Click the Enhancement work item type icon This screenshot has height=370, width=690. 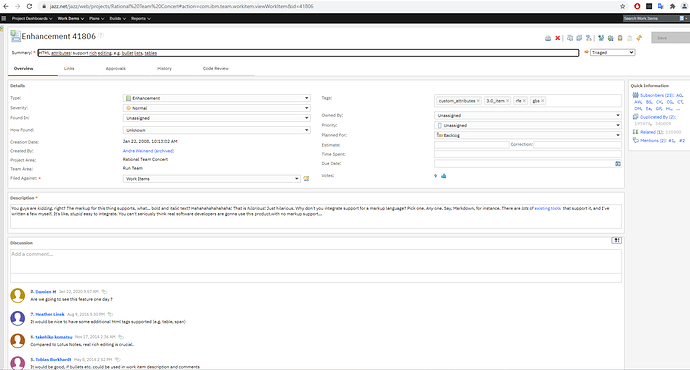[15, 36]
